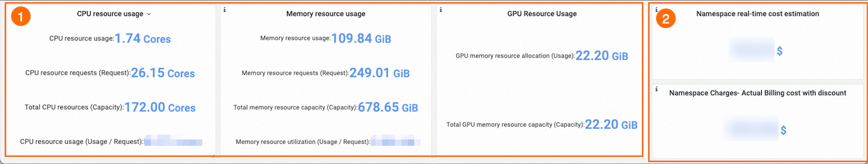Click the Namespace real-time cost estimation info icon

[x=656, y=10]
